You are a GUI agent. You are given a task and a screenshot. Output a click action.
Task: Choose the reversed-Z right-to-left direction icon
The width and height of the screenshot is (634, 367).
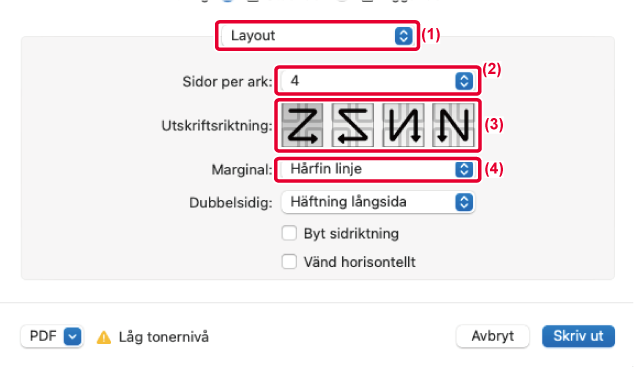pyautogui.click(x=352, y=125)
